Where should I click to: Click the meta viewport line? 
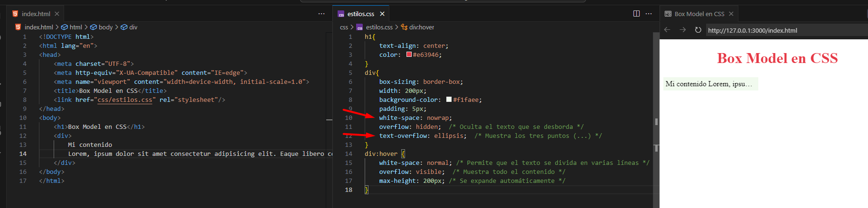point(181,81)
